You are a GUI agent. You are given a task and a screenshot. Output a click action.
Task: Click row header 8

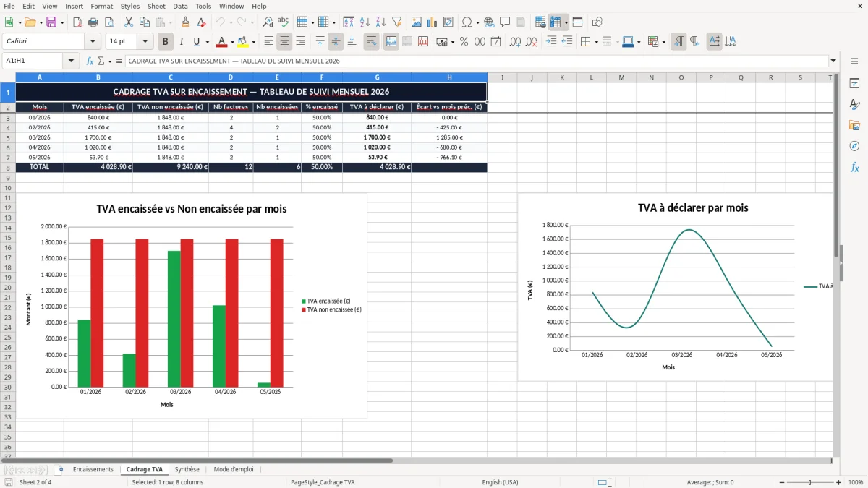pyautogui.click(x=7, y=167)
